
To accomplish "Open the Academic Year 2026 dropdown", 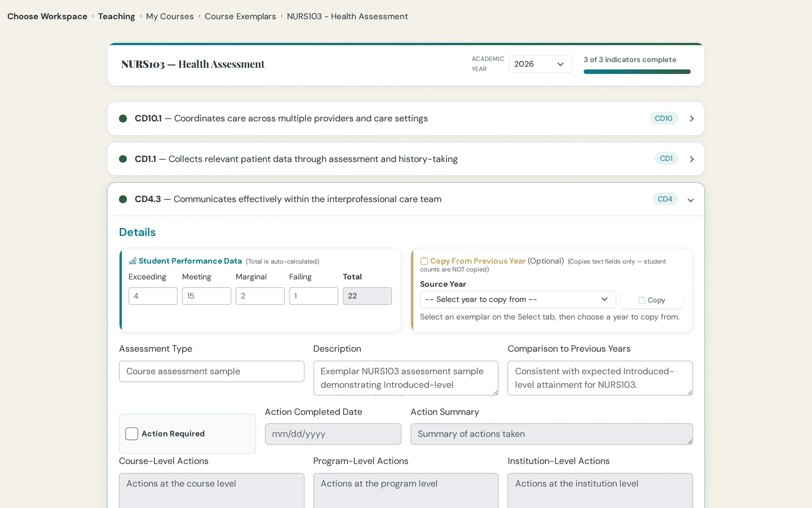I will [540, 64].
